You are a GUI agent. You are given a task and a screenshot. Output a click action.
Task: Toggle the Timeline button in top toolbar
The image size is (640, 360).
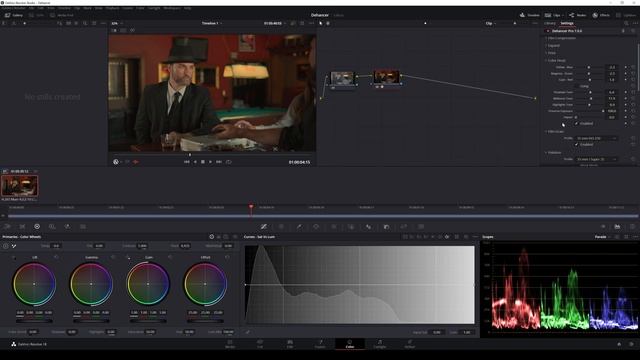coord(529,15)
